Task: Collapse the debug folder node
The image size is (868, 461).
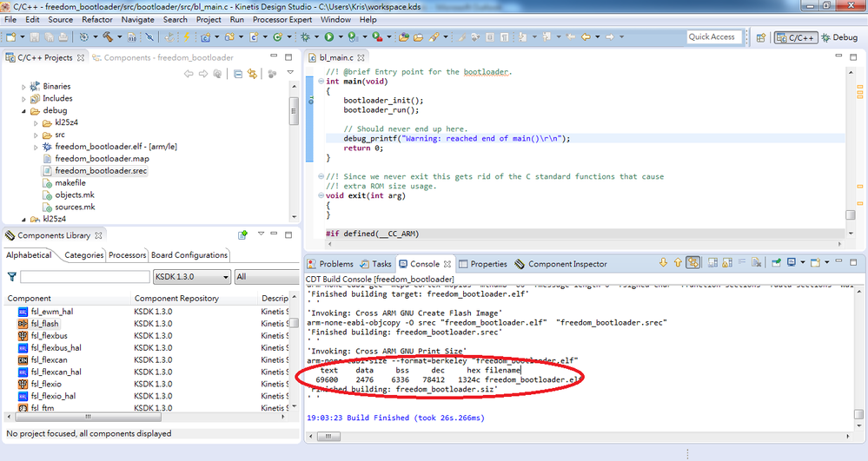Action: point(23,110)
